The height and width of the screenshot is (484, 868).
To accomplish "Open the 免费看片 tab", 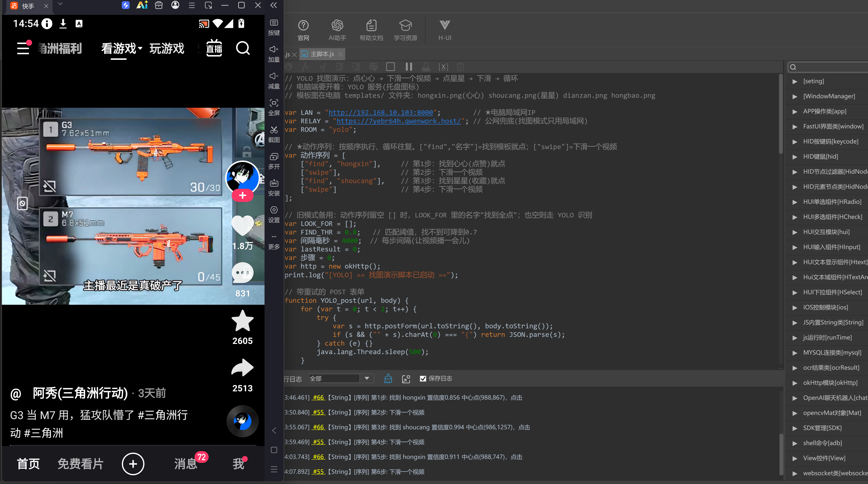I will coord(80,464).
